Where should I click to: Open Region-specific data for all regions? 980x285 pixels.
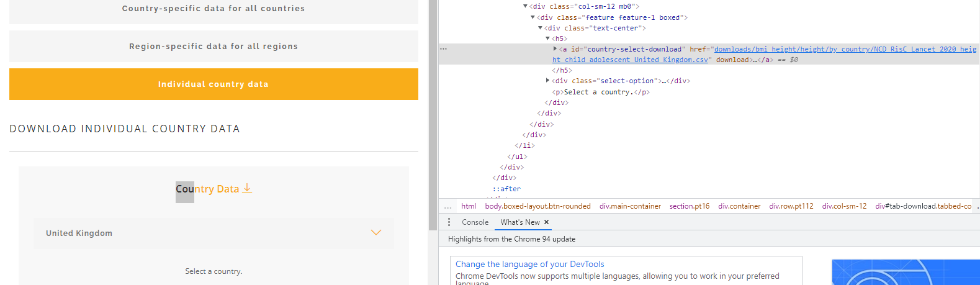(214, 47)
